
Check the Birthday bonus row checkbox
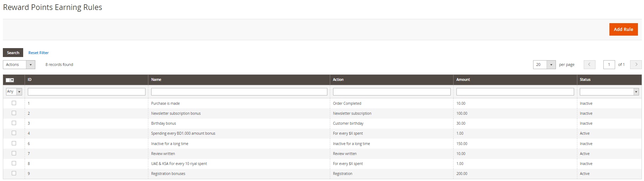14,123
